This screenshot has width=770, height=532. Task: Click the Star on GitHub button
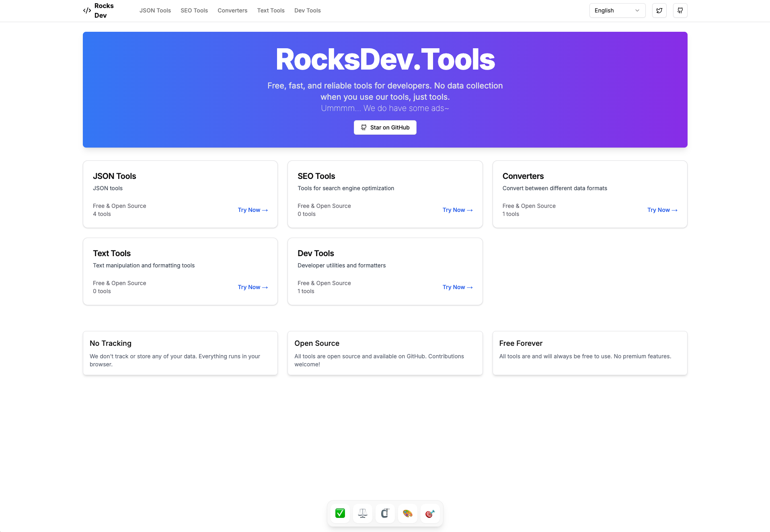(x=385, y=127)
